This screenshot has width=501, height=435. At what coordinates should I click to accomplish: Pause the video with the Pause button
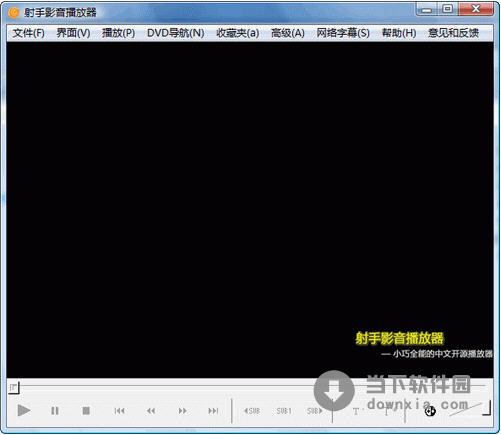(55, 411)
